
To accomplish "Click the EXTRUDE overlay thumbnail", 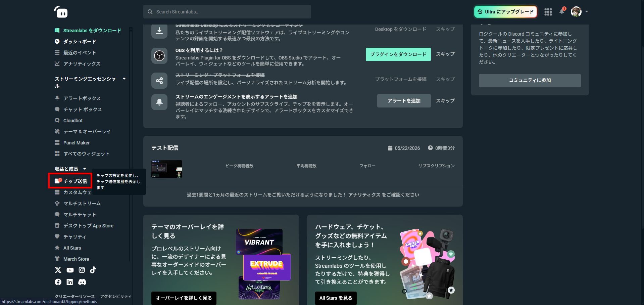I will click(x=267, y=267).
